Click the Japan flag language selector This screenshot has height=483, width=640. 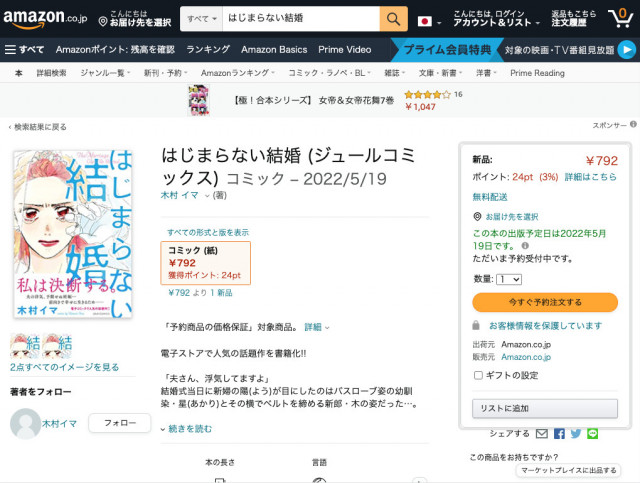[x=429, y=21]
